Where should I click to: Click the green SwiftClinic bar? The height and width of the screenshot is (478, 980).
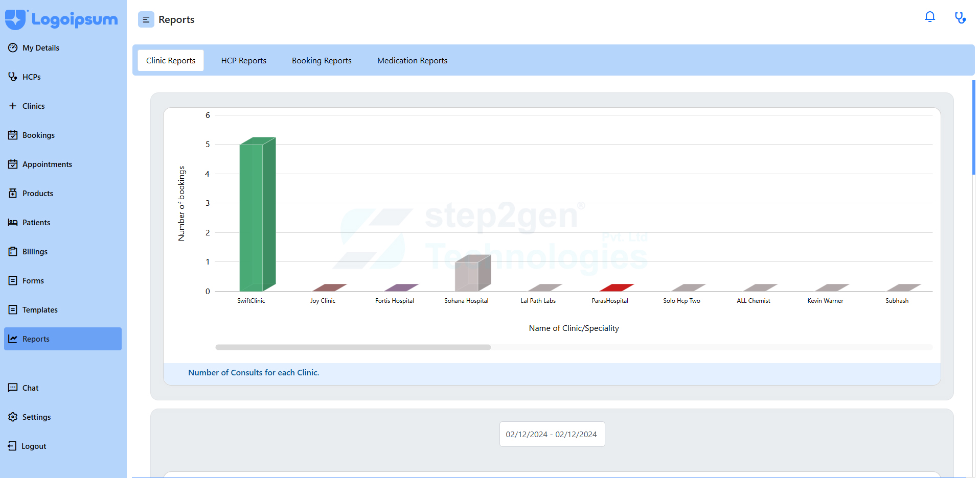coord(257,214)
